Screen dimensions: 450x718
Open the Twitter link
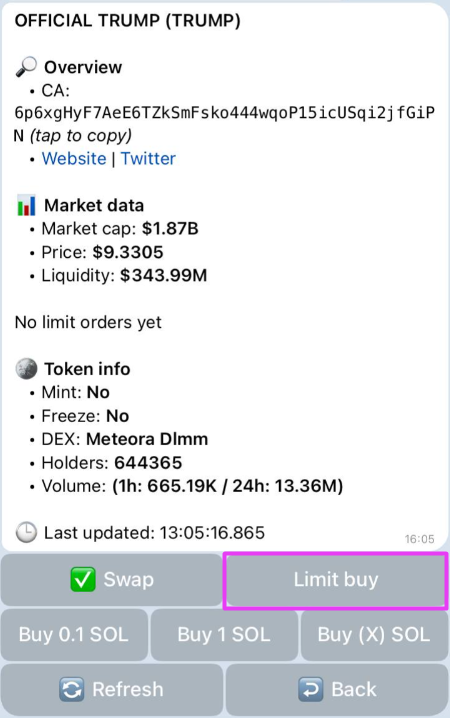(x=148, y=158)
